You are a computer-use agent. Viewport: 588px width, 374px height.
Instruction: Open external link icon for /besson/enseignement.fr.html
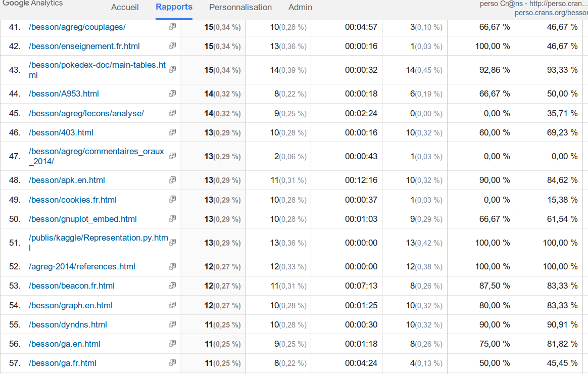(172, 46)
